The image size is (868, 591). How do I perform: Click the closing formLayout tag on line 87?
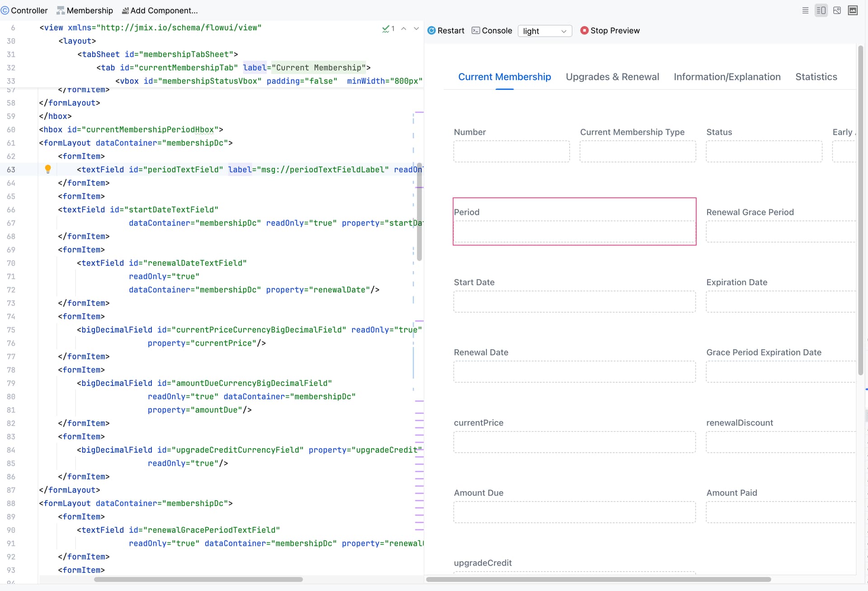tap(70, 490)
